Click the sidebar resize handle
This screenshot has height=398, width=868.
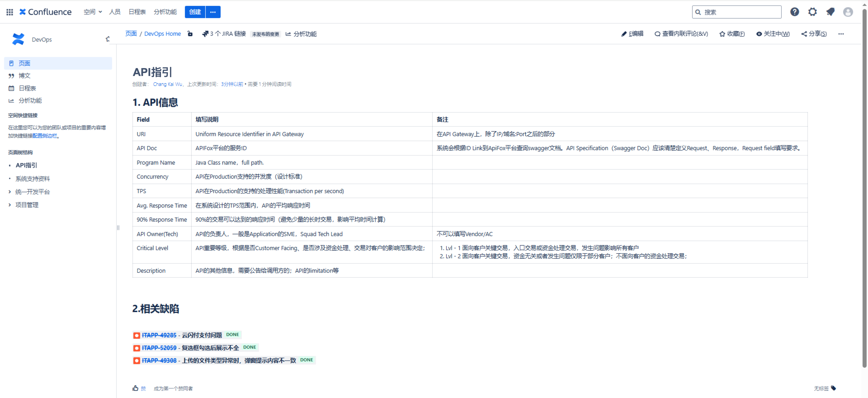pyautogui.click(x=118, y=228)
